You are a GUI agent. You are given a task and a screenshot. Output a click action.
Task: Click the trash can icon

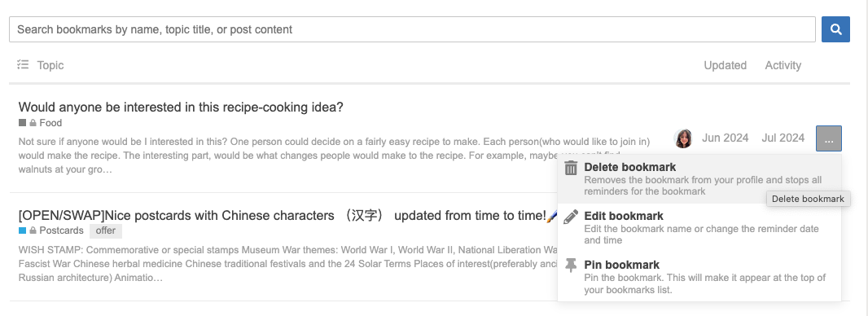pos(571,168)
